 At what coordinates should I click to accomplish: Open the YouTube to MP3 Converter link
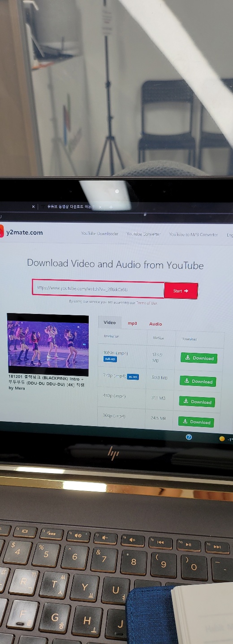point(193,234)
